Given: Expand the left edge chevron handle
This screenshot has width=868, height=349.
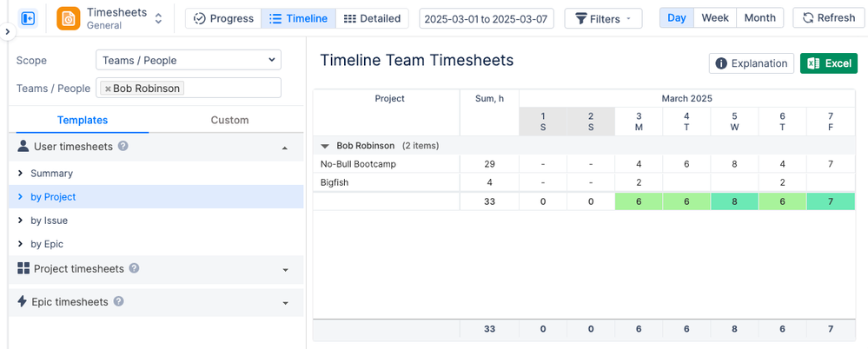Looking at the screenshot, I should [7, 32].
